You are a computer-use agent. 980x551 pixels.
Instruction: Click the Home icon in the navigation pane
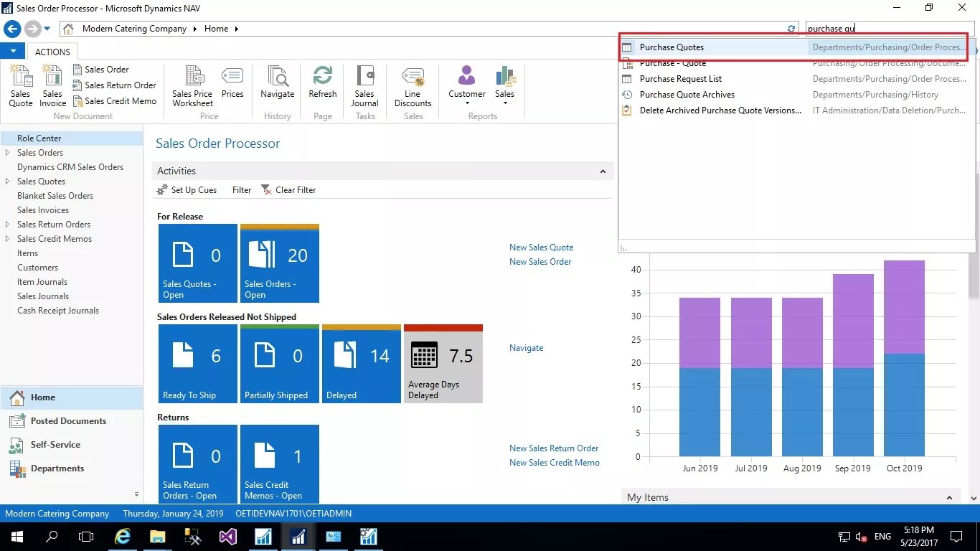[43, 397]
